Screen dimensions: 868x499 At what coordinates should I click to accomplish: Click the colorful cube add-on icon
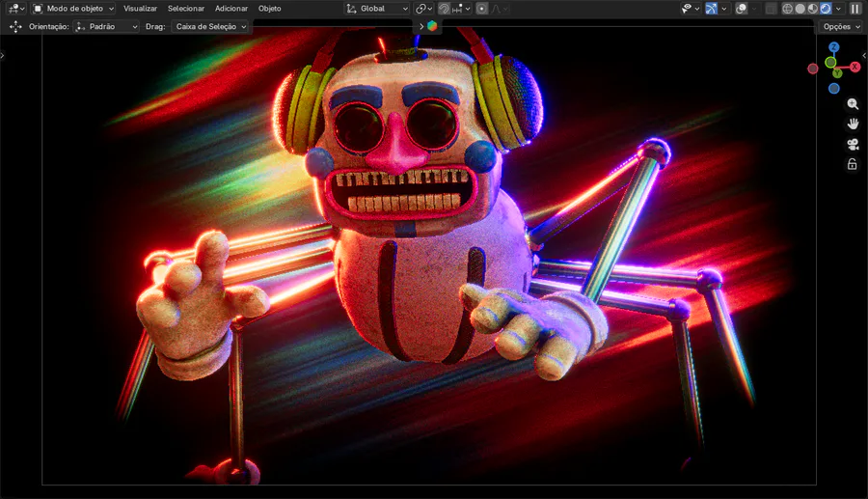point(432,26)
